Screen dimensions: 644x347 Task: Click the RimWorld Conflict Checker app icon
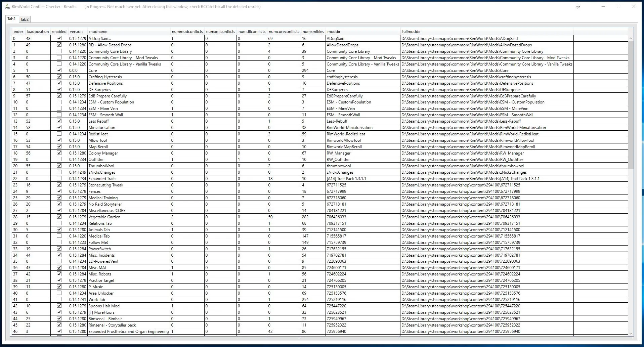[x=7, y=6]
